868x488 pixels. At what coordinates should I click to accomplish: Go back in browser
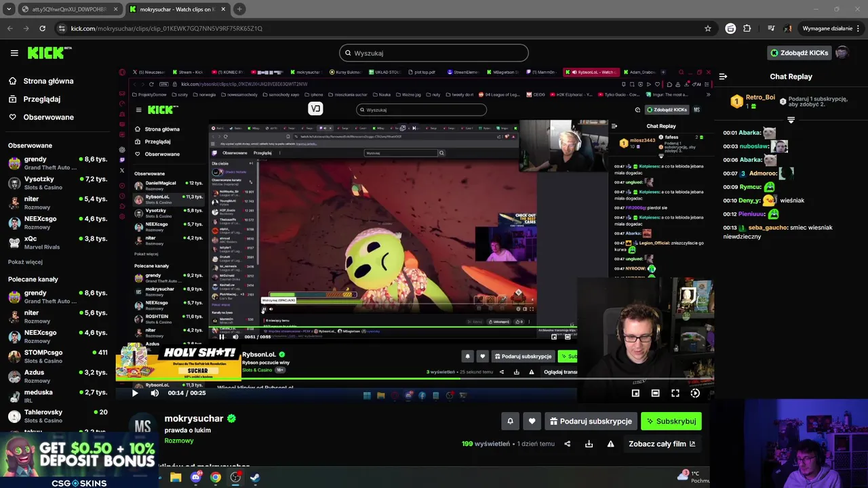(x=9, y=28)
